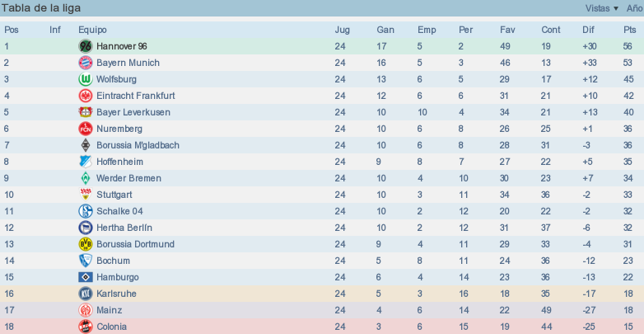Click the Karlsruhe club badge
This screenshot has width=644, height=334.
(86, 294)
